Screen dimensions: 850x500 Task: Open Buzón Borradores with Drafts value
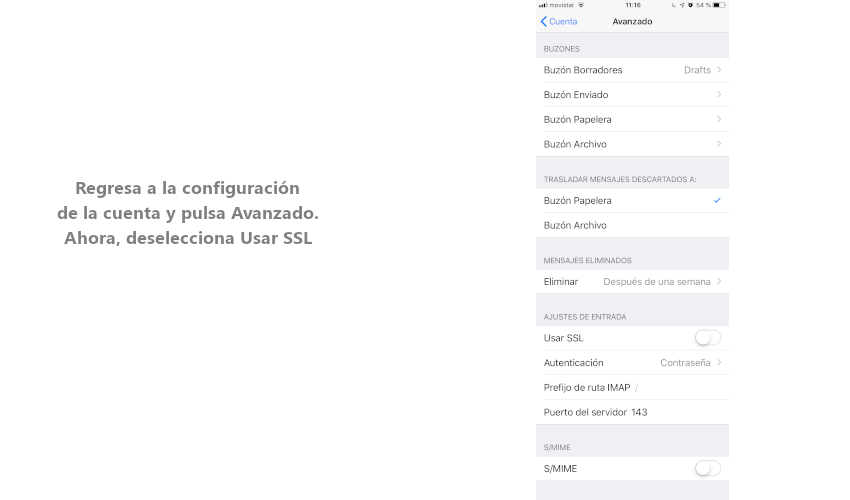632,70
